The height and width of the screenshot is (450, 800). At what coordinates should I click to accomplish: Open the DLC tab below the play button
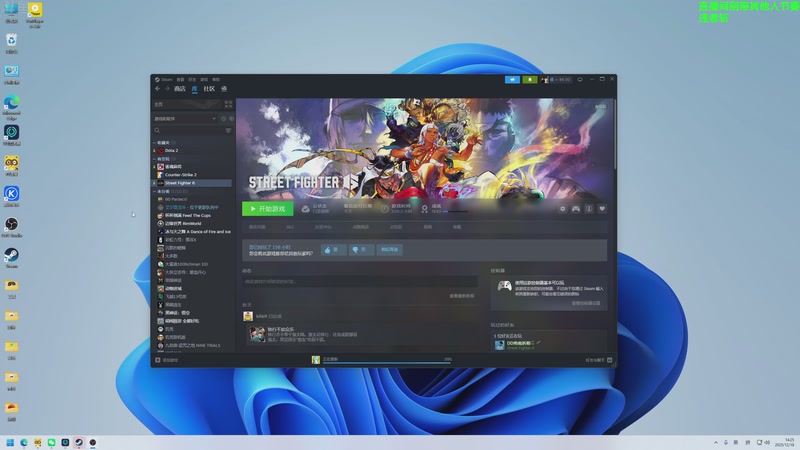290,227
